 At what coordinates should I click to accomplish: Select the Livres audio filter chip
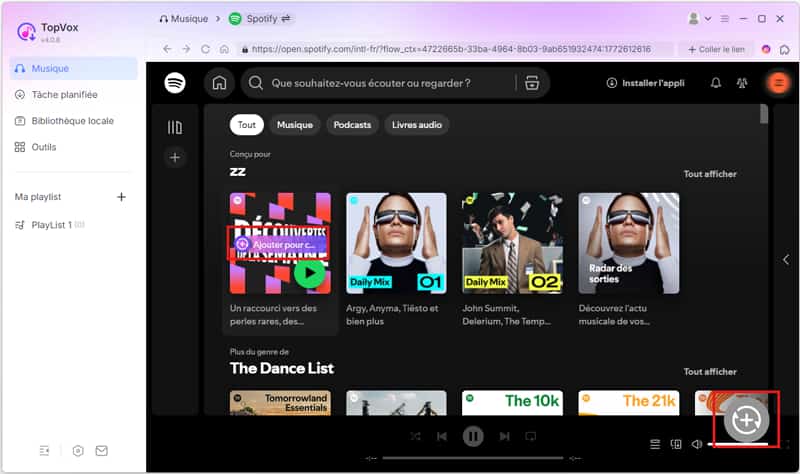[x=416, y=125]
